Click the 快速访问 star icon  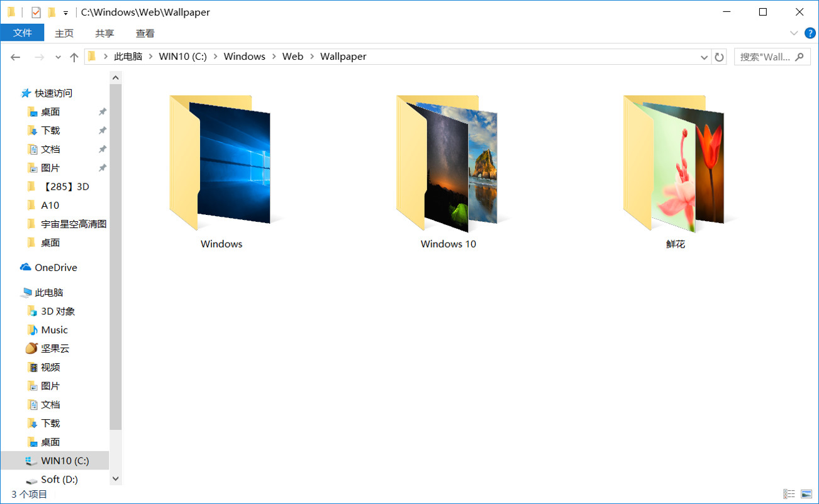26,93
